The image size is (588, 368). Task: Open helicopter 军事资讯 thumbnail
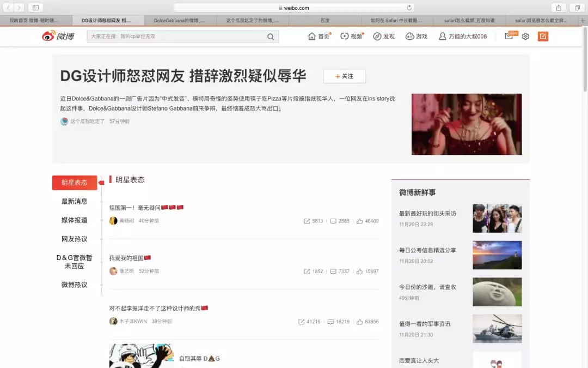click(497, 329)
